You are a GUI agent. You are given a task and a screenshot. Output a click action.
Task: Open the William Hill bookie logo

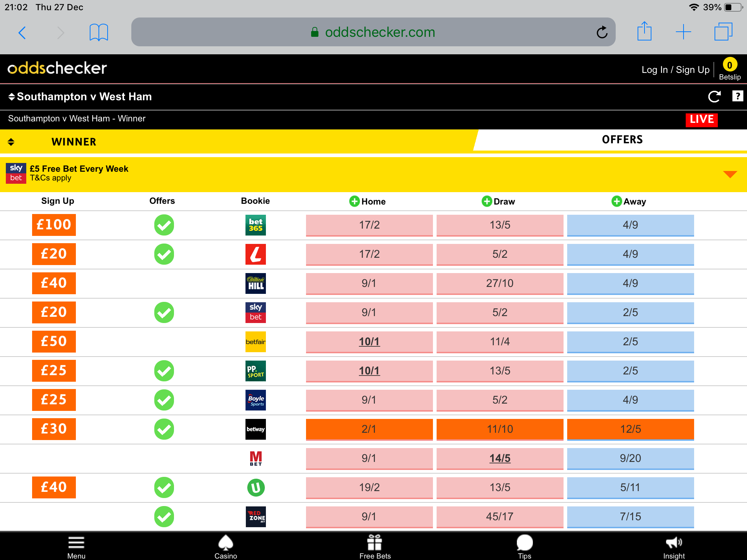[x=256, y=283]
